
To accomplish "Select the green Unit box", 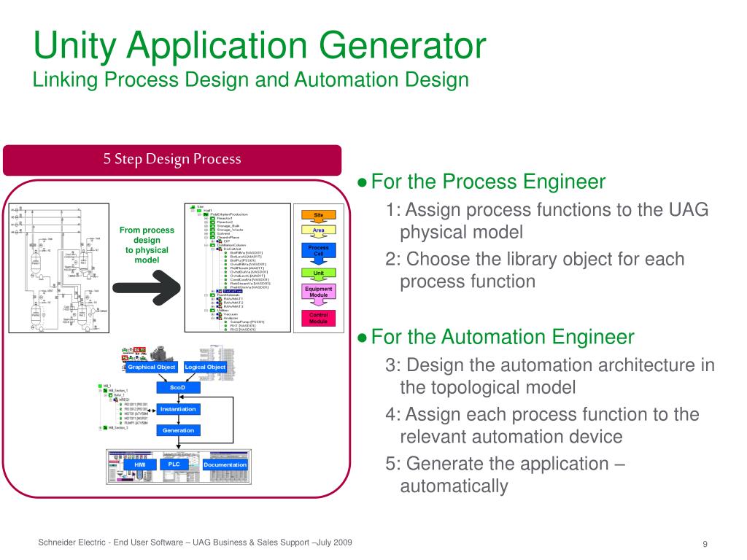I will click(x=318, y=273).
